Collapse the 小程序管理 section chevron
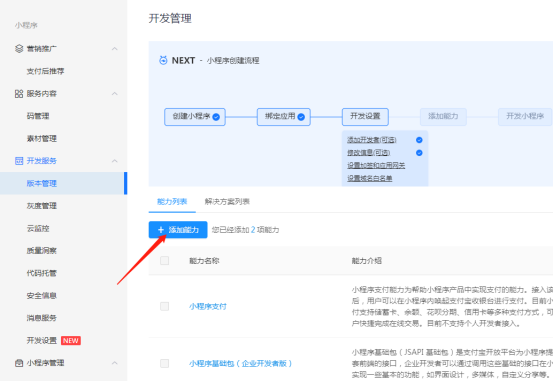Screen dimensions: 554x382 114,363
